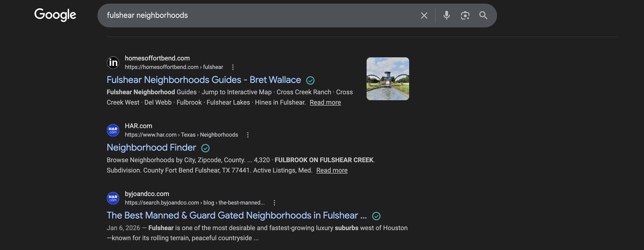Open more-options dots for byjoandco.com result
Viewport: 644px width, 250px height.
pyautogui.click(x=274, y=203)
